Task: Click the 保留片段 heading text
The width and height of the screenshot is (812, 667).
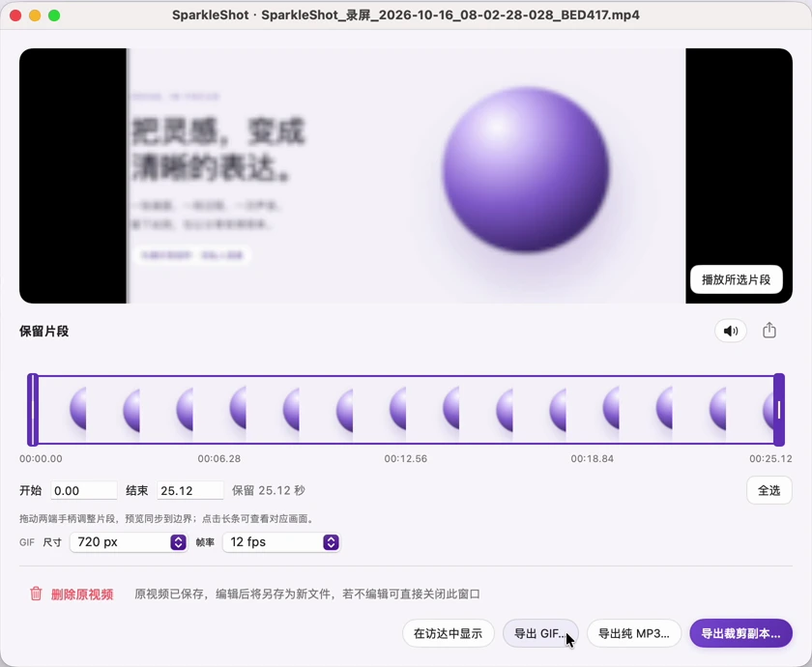Action: 44,332
